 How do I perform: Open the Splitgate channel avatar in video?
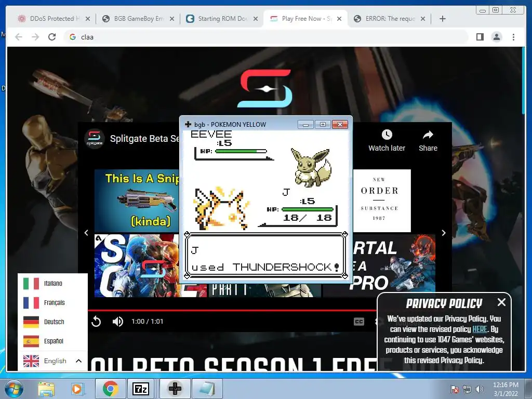[x=95, y=138]
